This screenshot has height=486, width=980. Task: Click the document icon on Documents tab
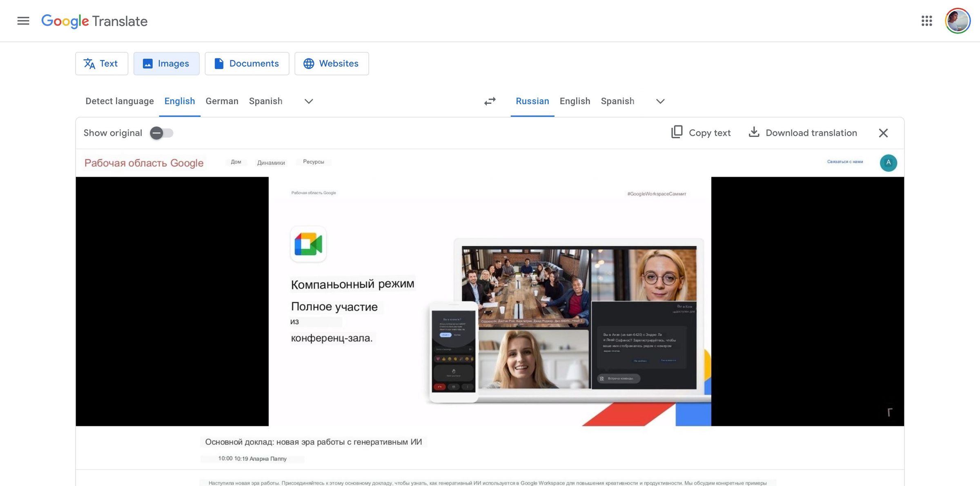click(x=218, y=63)
